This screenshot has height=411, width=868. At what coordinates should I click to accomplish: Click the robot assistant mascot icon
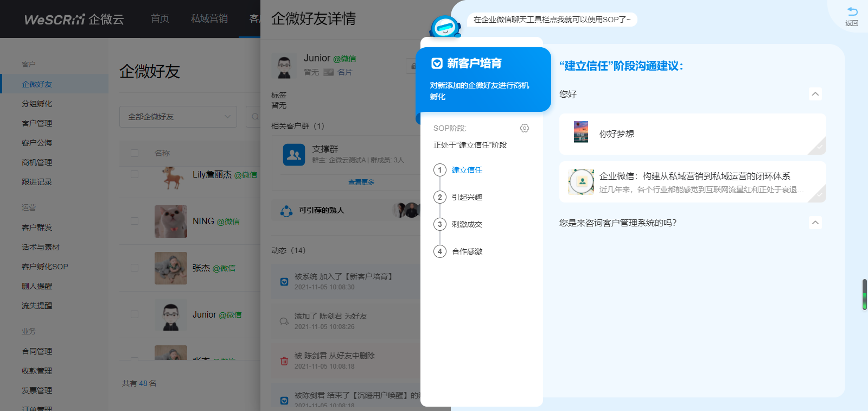[445, 26]
